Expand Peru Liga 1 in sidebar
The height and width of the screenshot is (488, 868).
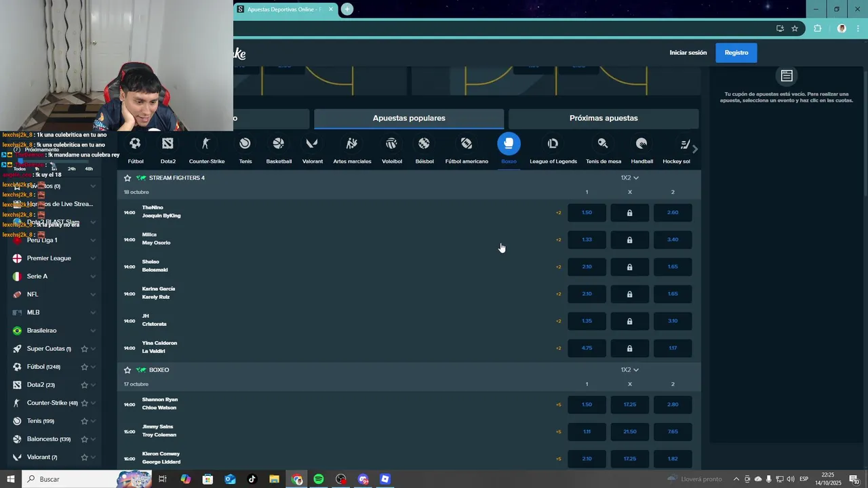pos(93,240)
